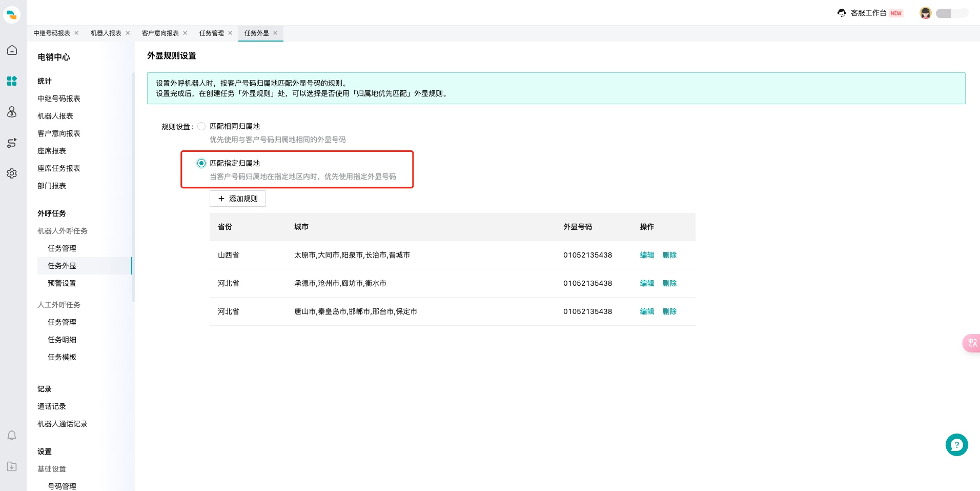This screenshot has width=980, height=491.
Task: Delete the 河北省 承德市 rule
Action: [669, 283]
